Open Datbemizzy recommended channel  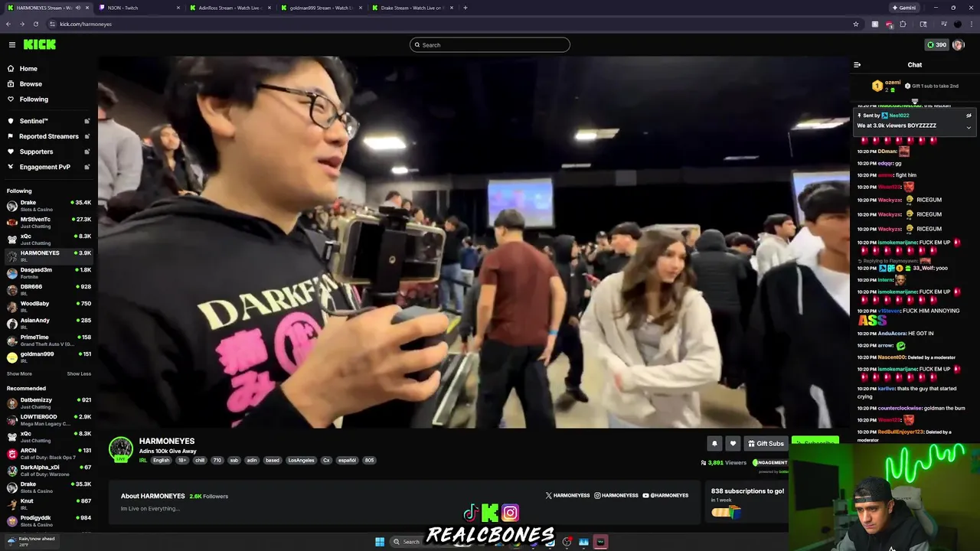point(49,403)
